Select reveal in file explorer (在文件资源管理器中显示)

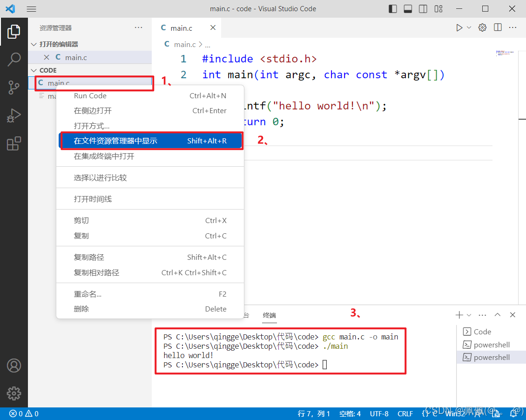pyautogui.click(x=150, y=141)
